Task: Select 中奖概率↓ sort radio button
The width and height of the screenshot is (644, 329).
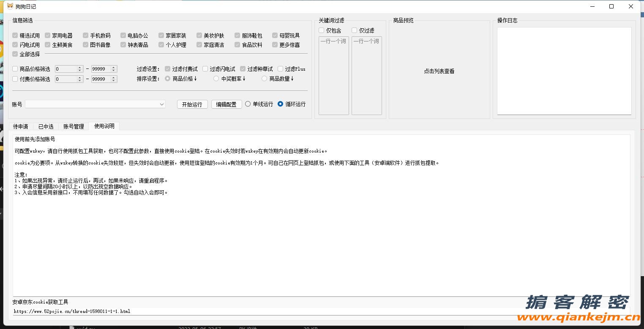Action: tap(216, 79)
